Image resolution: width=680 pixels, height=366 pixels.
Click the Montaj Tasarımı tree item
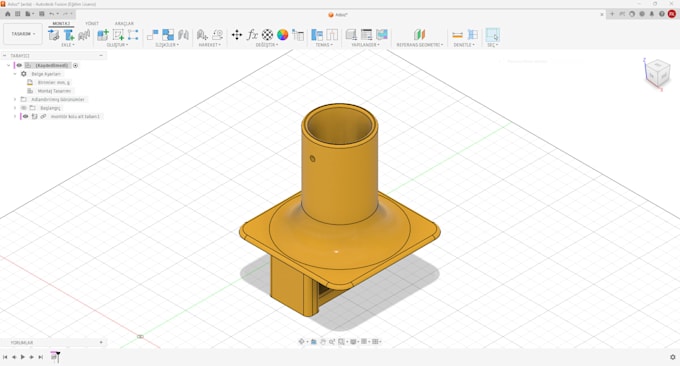[54, 91]
